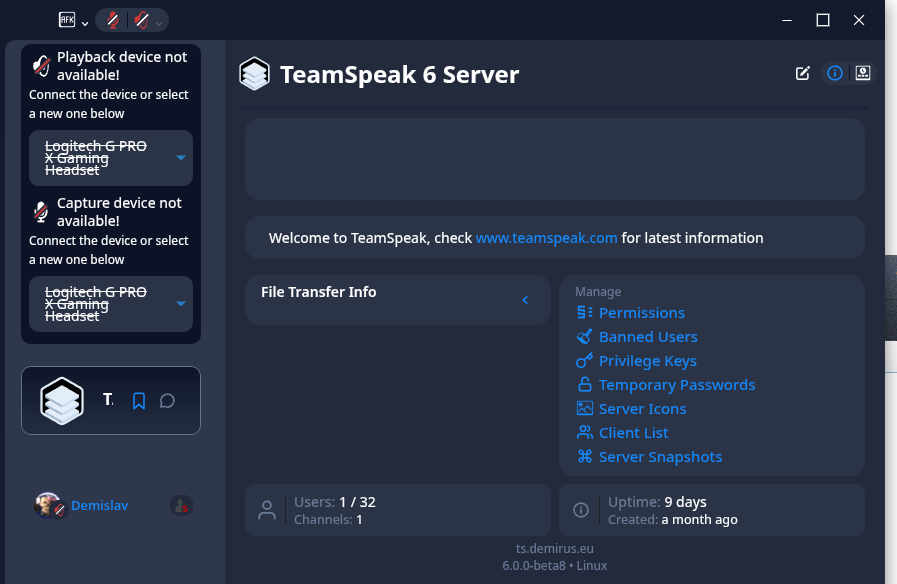Click the 'Channels: 1' text

[328, 519]
